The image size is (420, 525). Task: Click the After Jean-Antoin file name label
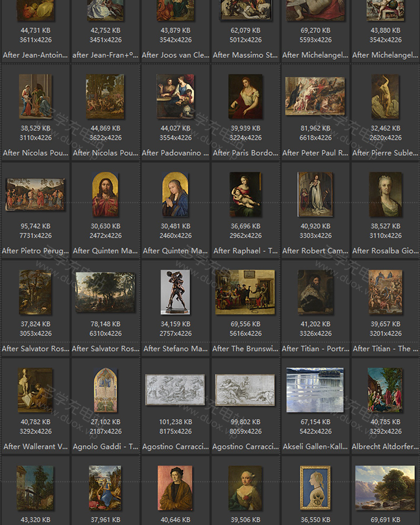tap(35, 55)
